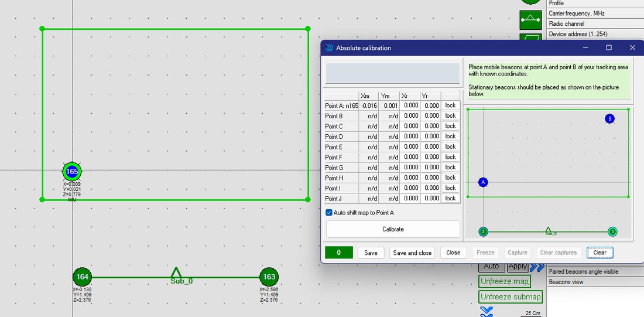This screenshot has height=317, width=644.
Task: Click lock for Point J row
Action: [x=451, y=198]
